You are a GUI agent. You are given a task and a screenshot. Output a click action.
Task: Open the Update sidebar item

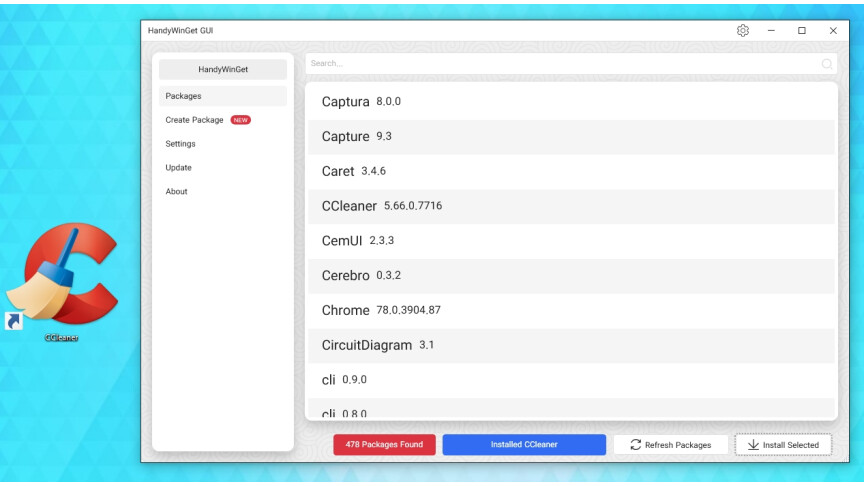point(223,168)
